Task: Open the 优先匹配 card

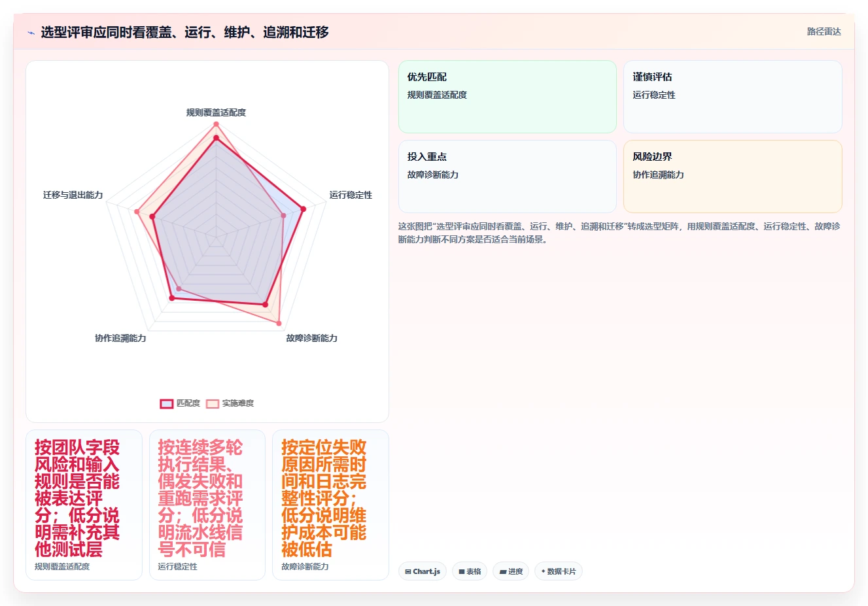Action: pos(508,97)
